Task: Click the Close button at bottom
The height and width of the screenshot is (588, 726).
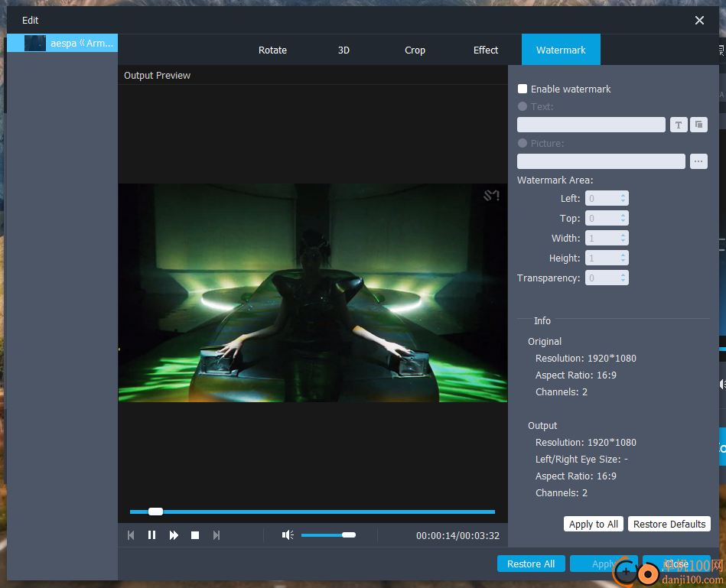Action: [x=676, y=564]
